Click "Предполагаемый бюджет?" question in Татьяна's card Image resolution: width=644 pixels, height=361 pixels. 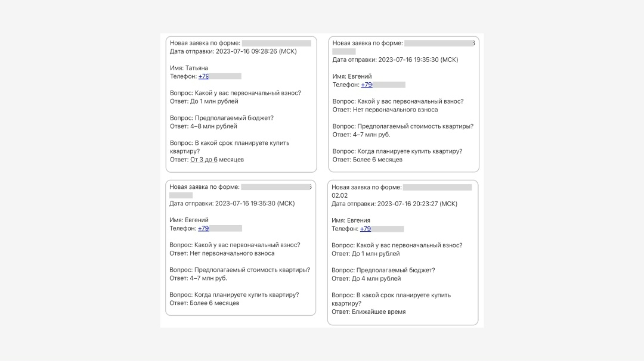pos(234,118)
